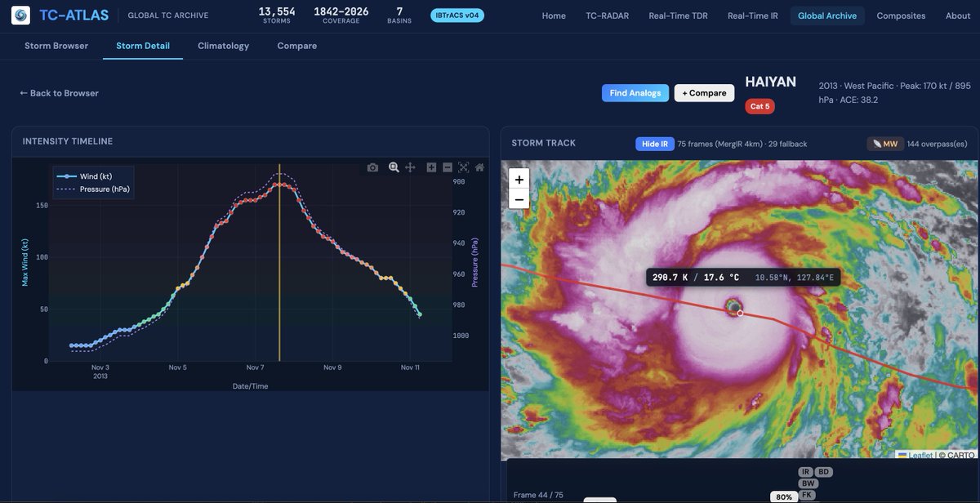This screenshot has width=980, height=503.
Task: Click the Autoscale icon in the chart toolbar
Action: point(463,167)
